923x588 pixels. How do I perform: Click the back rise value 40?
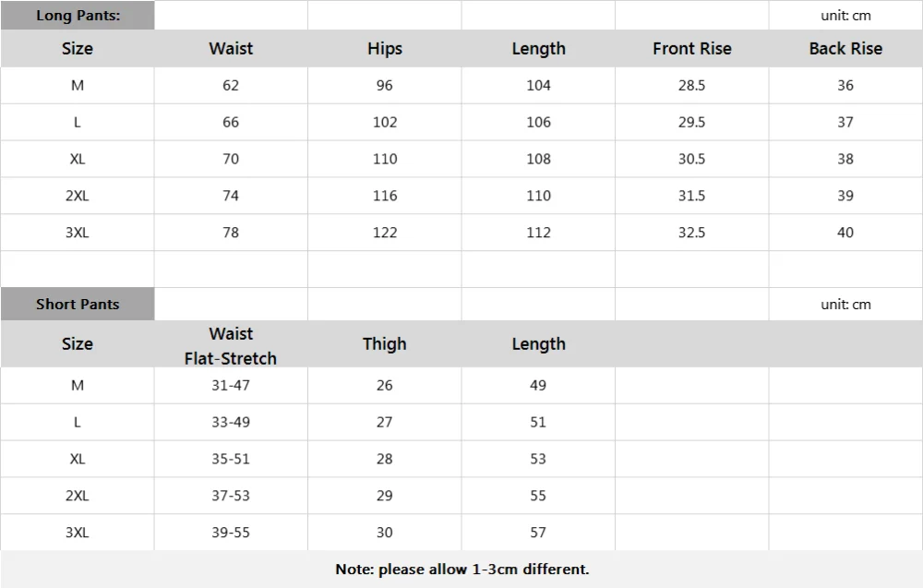[845, 233]
